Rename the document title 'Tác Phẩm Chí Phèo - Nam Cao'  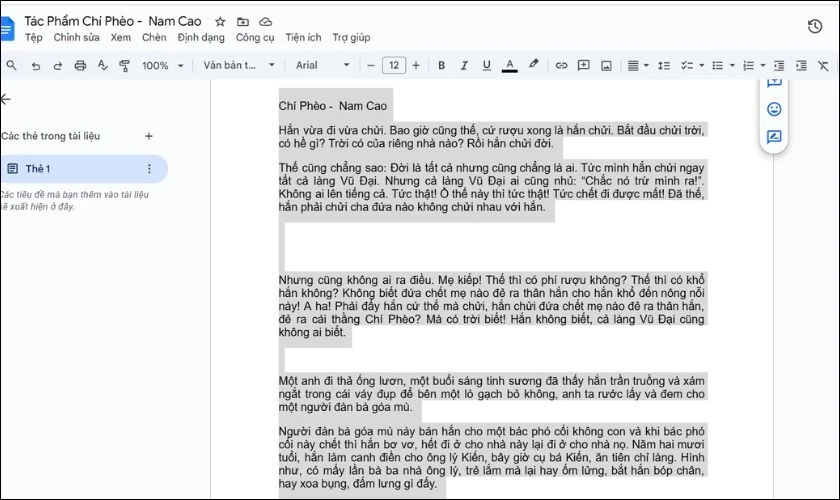tap(113, 21)
